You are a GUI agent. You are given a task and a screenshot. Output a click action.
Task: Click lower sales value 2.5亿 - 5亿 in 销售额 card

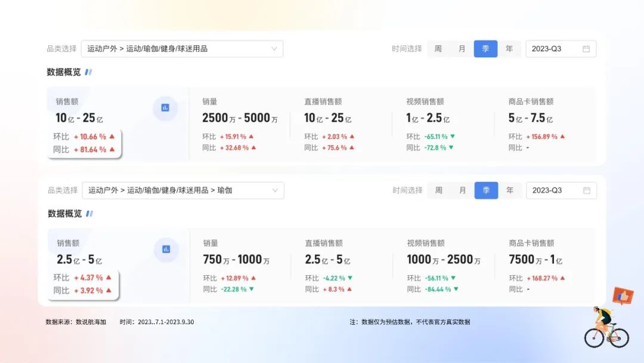point(79,260)
